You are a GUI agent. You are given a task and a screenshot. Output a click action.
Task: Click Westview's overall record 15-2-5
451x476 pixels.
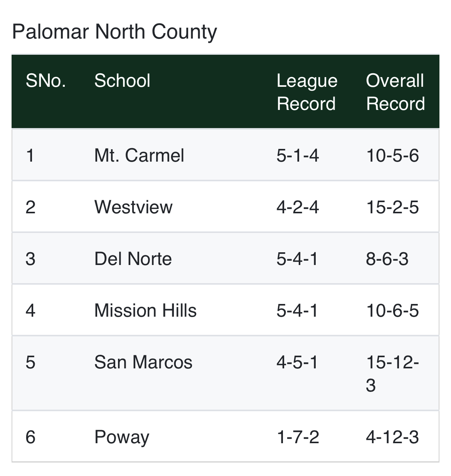pyautogui.click(x=392, y=207)
